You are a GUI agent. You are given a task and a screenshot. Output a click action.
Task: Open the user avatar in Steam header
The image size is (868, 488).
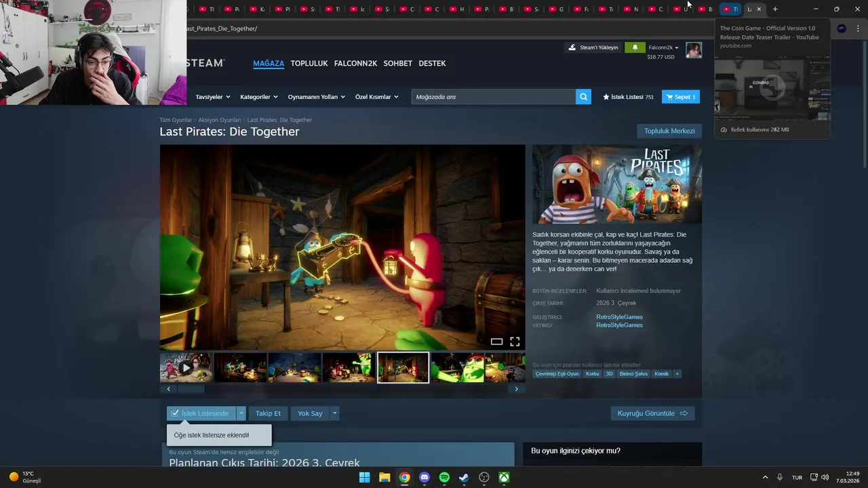pyautogui.click(x=694, y=50)
